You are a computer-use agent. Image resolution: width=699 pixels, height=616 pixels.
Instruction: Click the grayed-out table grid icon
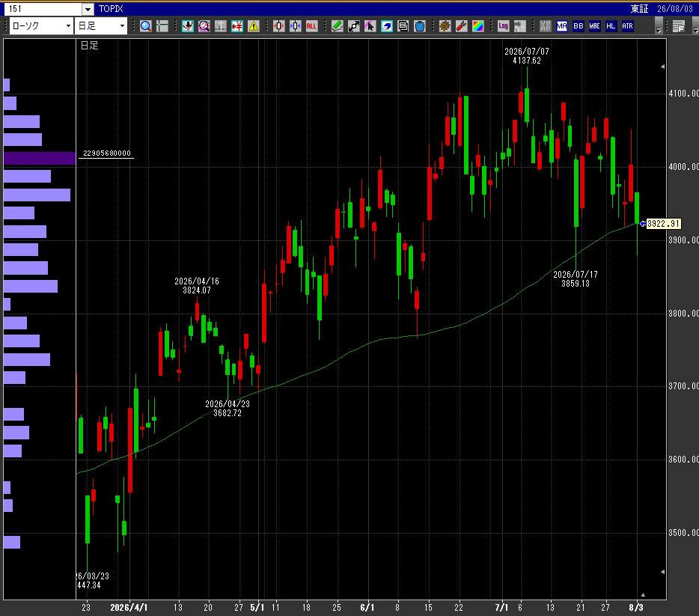click(x=221, y=26)
